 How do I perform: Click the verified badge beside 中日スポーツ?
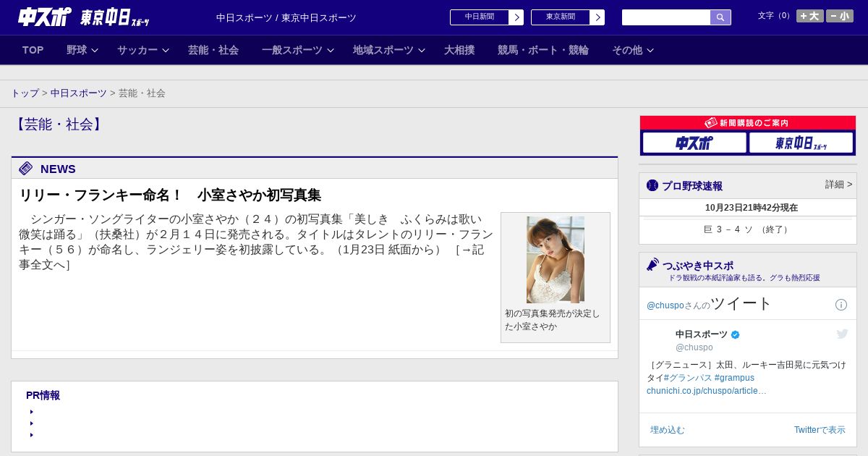(736, 334)
